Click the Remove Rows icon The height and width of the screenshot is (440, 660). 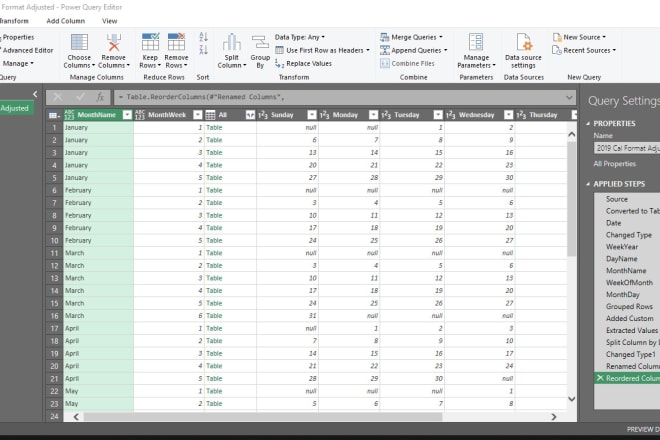coord(176,42)
